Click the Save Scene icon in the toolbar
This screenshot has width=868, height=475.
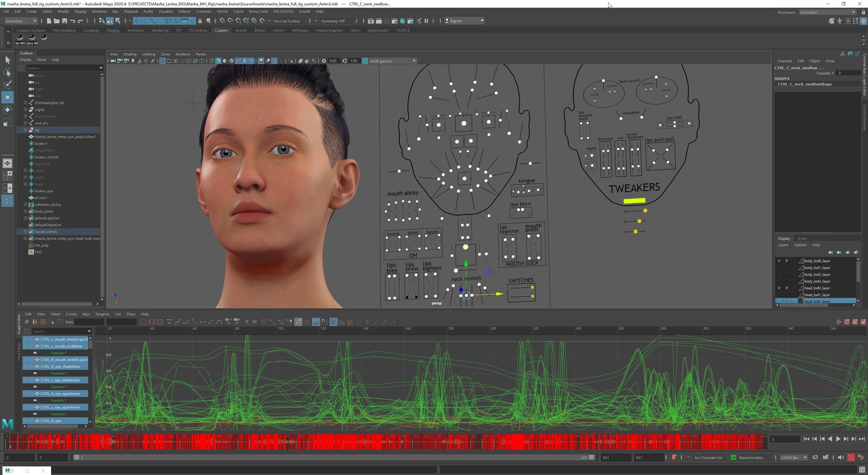pyautogui.click(x=64, y=21)
